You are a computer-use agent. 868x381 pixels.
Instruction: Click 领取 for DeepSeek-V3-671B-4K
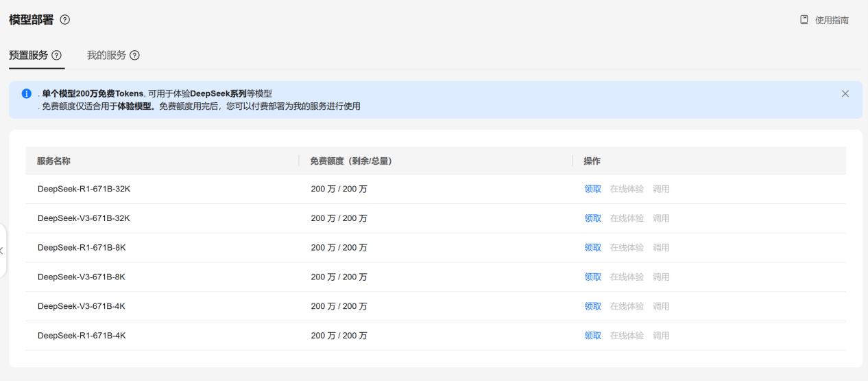point(592,306)
